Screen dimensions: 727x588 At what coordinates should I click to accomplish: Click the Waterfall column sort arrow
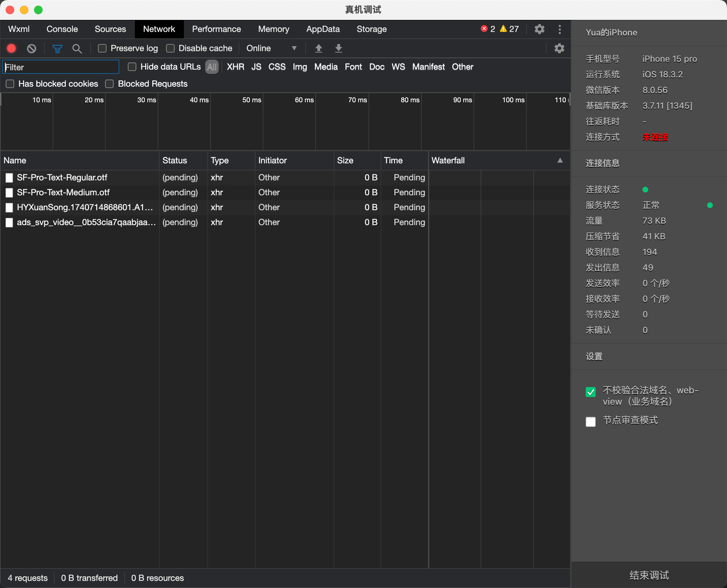coord(560,160)
